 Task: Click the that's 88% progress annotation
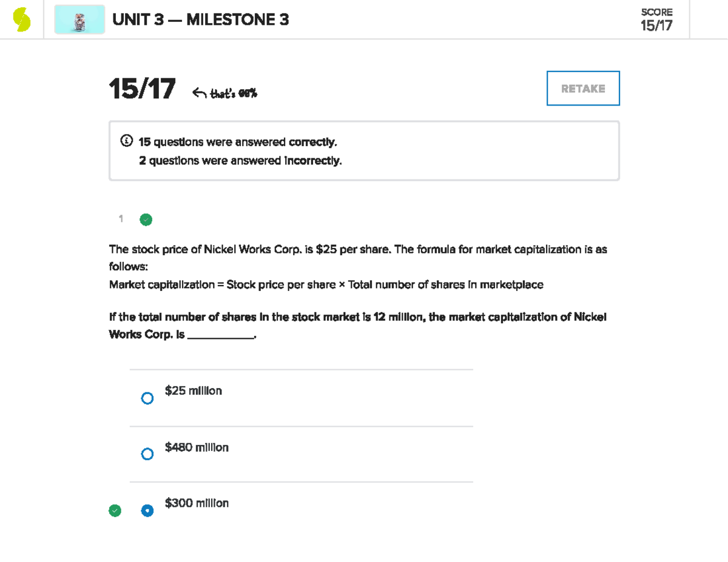pyautogui.click(x=234, y=94)
